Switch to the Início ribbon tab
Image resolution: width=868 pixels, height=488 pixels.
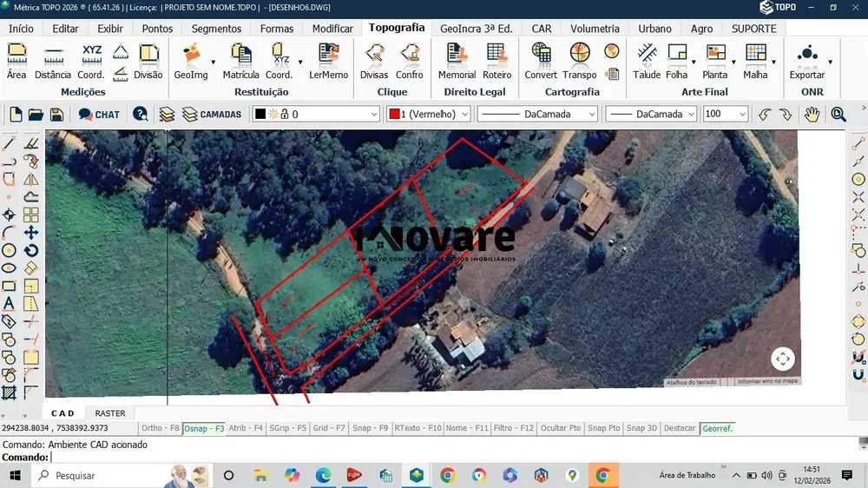(21, 29)
